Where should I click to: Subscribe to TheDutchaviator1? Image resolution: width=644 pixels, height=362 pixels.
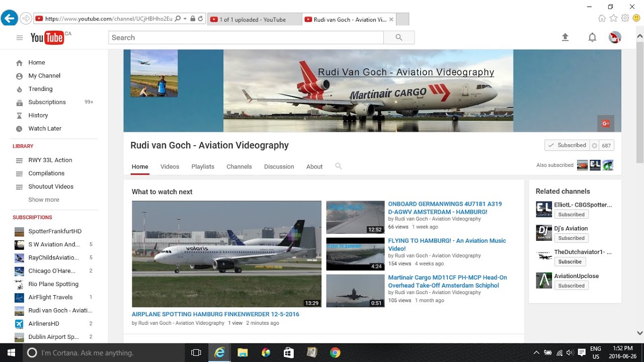(x=570, y=262)
